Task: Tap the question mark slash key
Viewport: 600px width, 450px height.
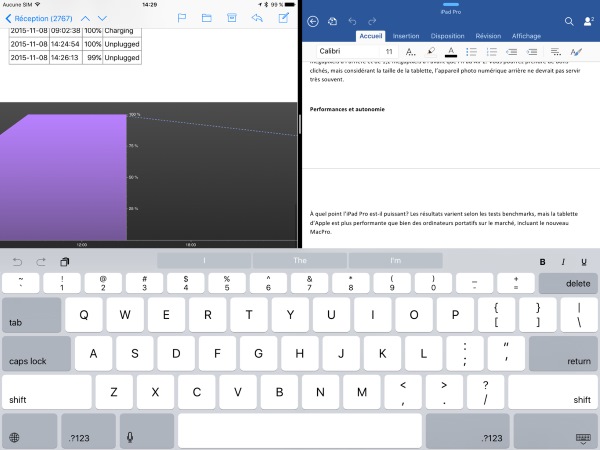Action: (x=485, y=392)
